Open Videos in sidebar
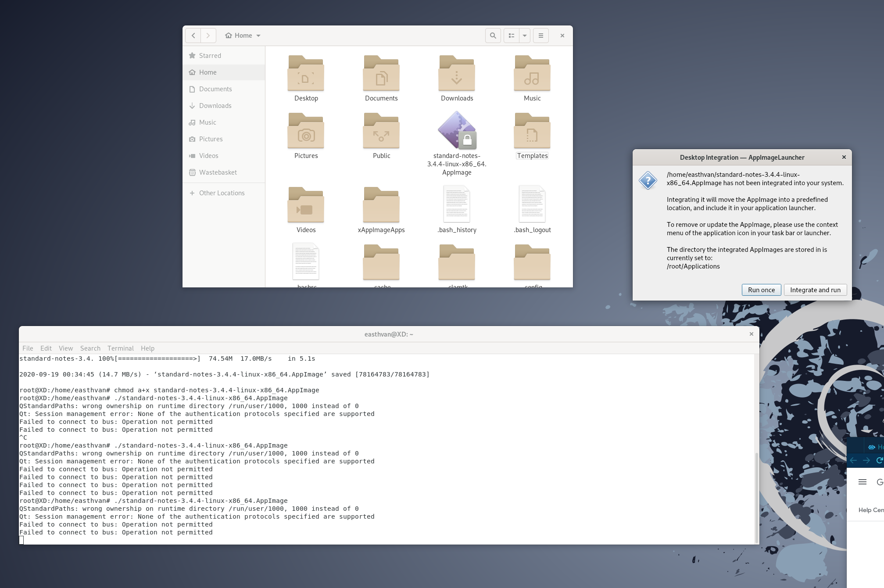 click(224, 156)
